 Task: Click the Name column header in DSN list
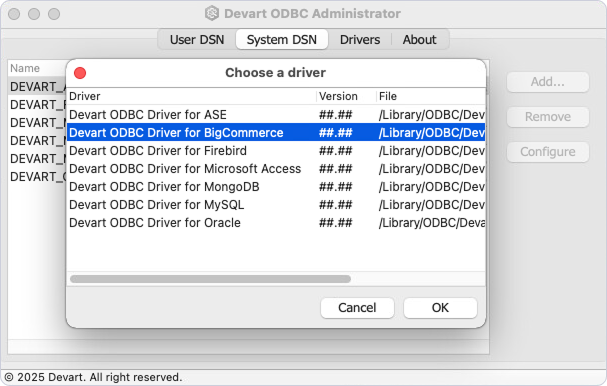37,68
